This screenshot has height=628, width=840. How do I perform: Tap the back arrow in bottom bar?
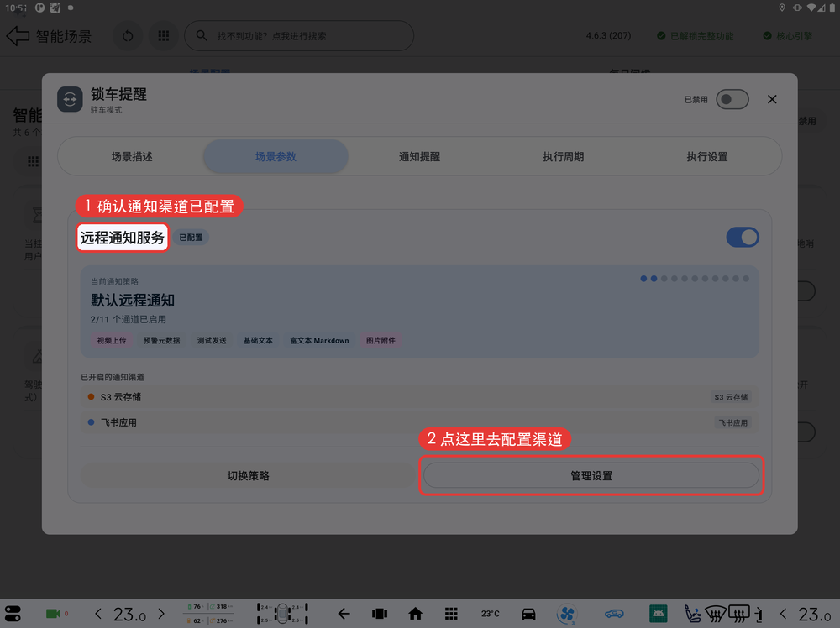344,614
